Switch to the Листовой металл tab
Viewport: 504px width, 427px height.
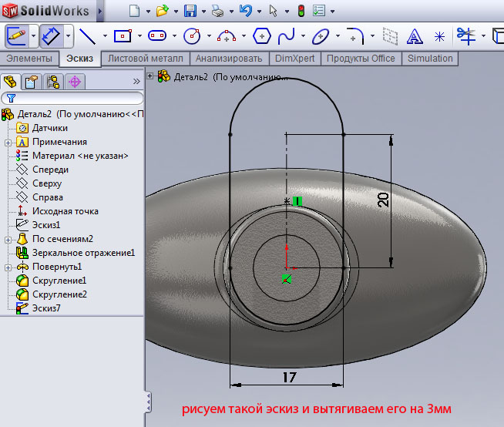click(146, 59)
